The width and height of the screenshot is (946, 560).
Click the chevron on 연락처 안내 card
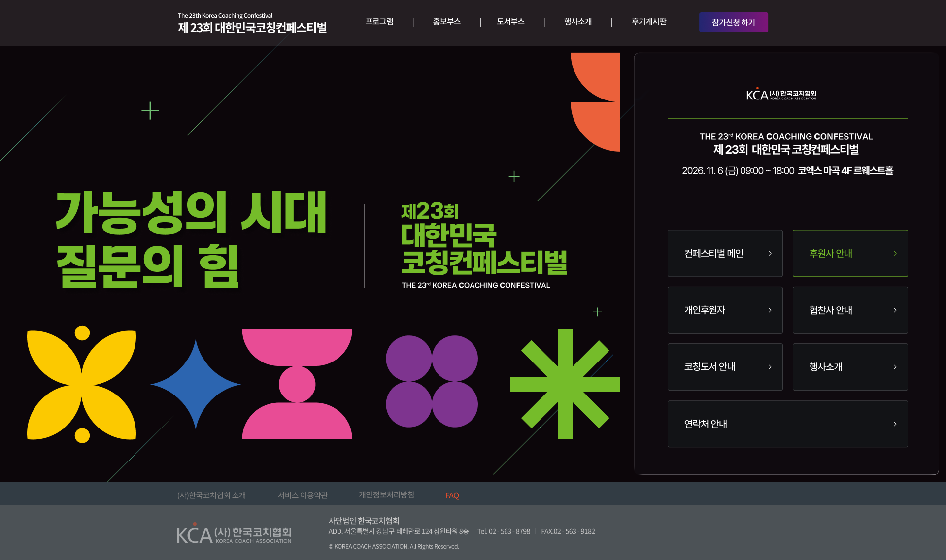pyautogui.click(x=895, y=424)
